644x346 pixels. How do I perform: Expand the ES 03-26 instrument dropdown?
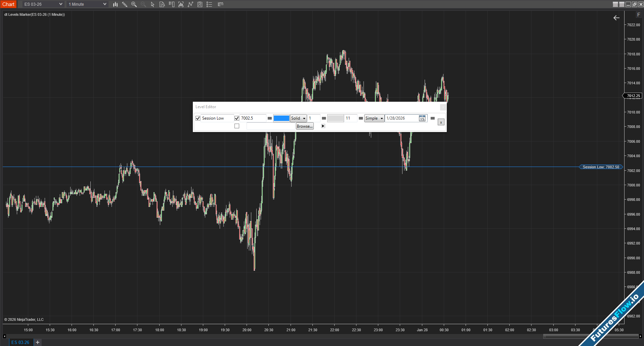60,4
